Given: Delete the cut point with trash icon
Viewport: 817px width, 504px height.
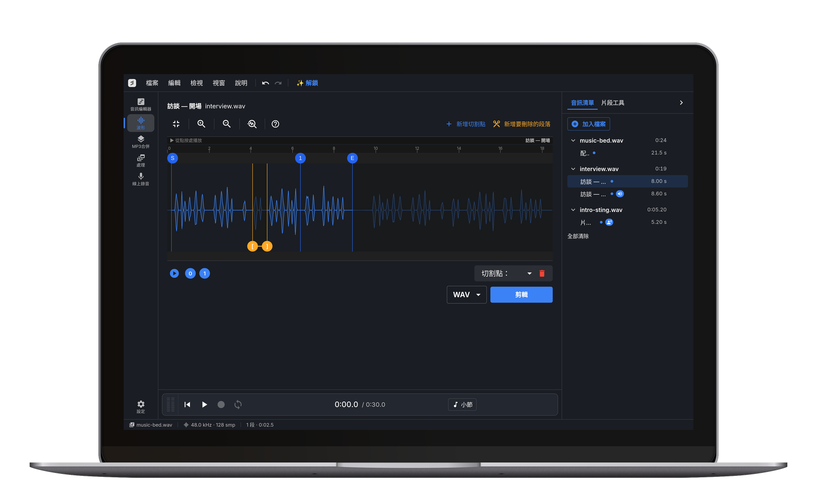Looking at the screenshot, I should [542, 273].
